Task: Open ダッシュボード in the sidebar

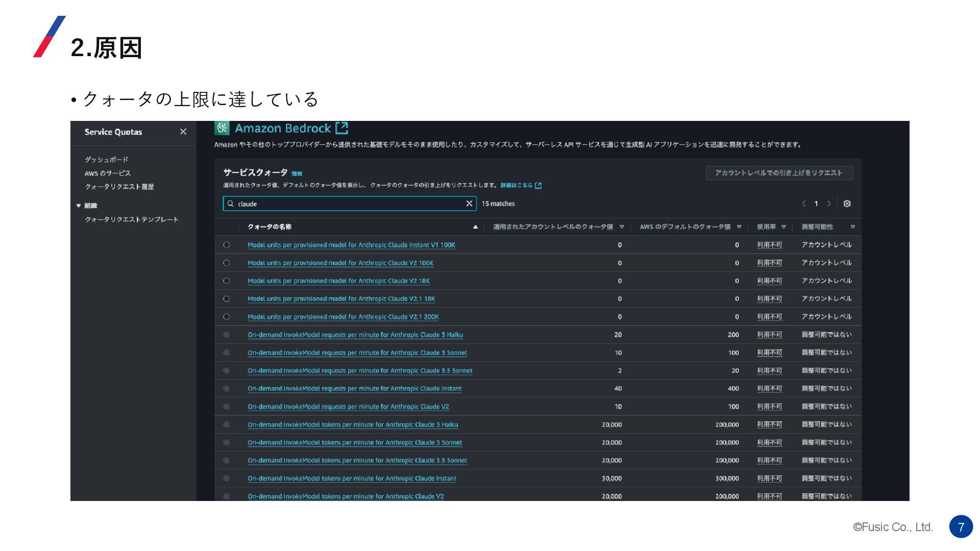Action: 106,160
